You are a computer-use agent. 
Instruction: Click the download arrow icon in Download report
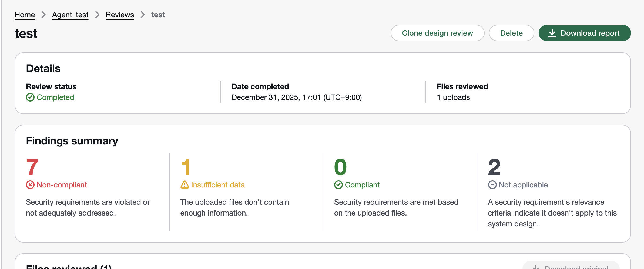point(552,33)
